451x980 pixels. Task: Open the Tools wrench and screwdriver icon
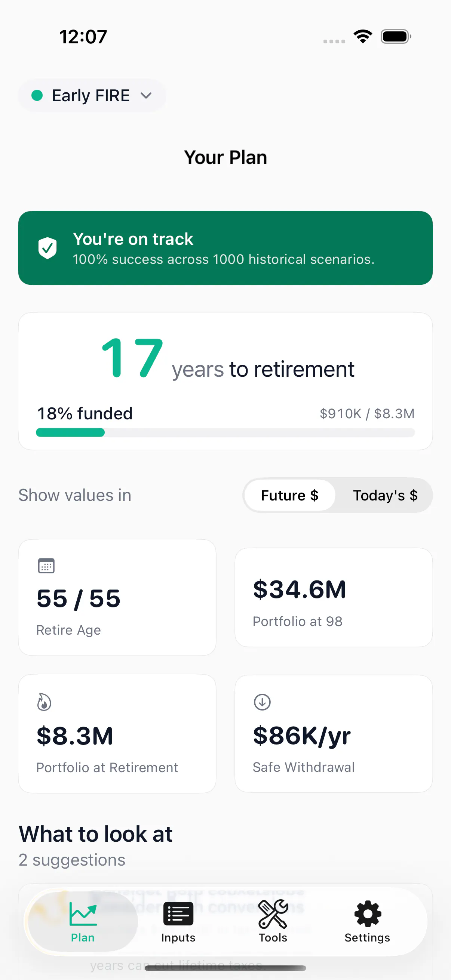(x=273, y=914)
